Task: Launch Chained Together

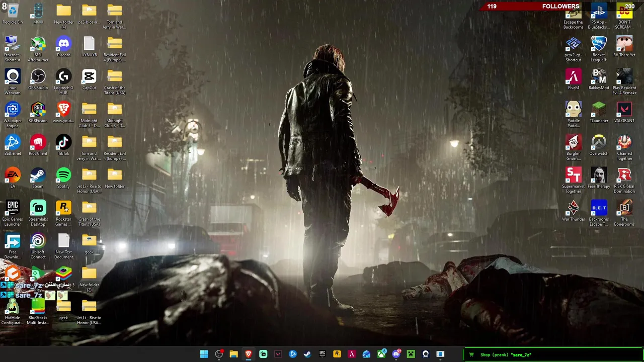Action: pos(624,148)
